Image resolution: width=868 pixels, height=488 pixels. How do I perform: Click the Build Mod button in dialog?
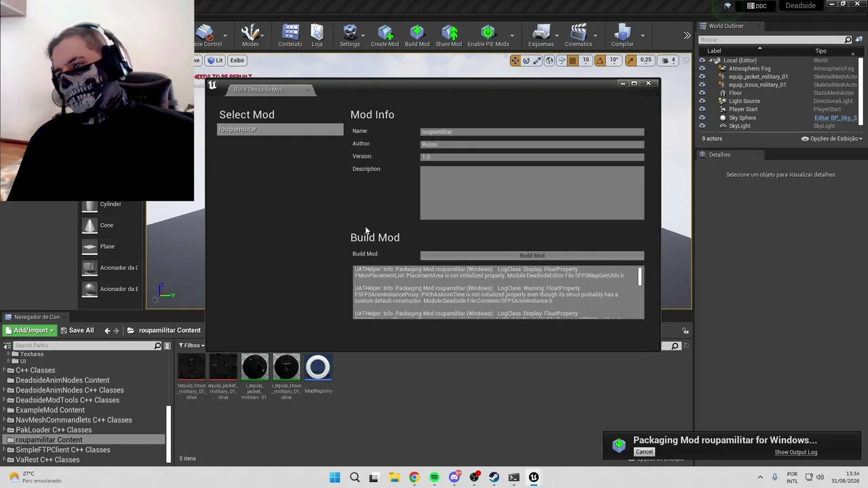(532, 256)
